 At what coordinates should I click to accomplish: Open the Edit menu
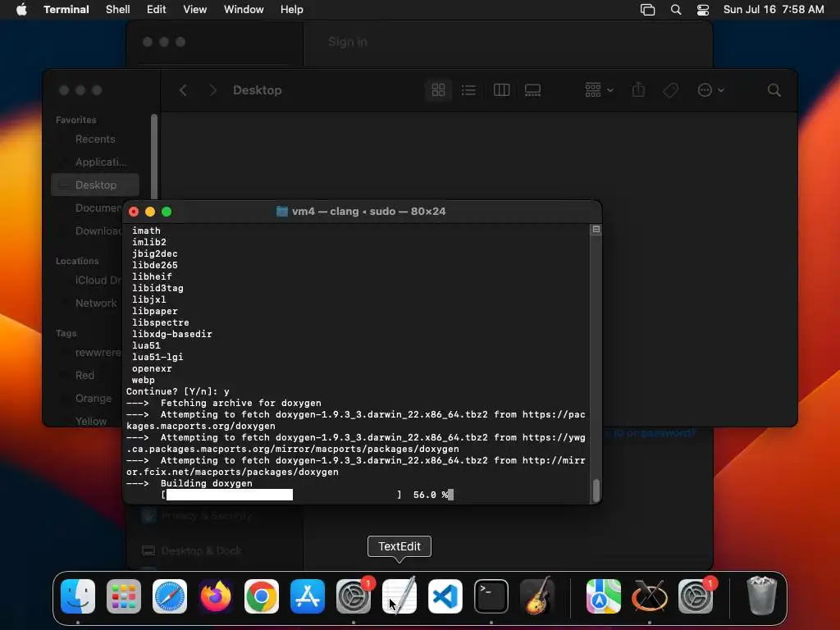click(x=157, y=10)
